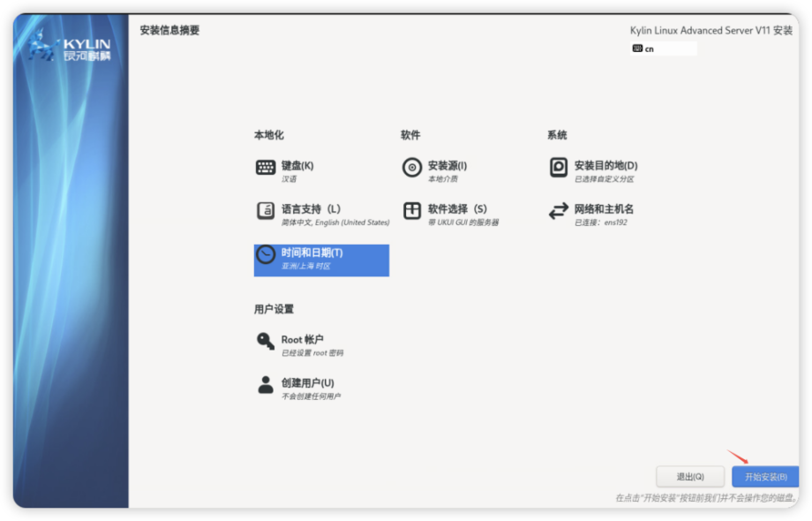
Task: Click the package icon for 软件选择(S)
Action: coord(412,211)
